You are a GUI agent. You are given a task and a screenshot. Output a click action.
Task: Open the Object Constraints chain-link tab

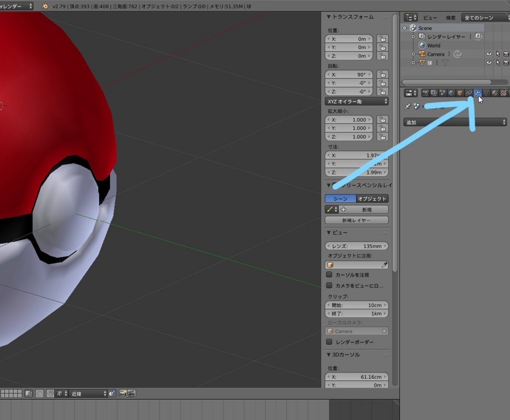pos(469,93)
